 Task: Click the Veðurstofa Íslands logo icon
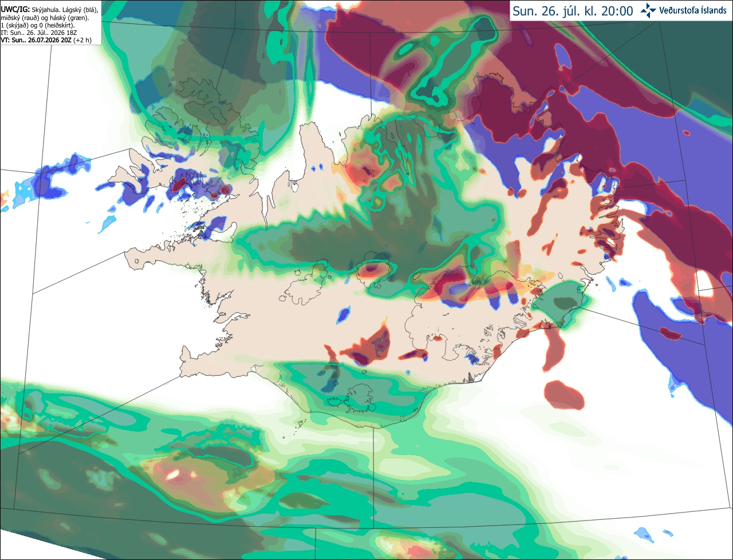point(649,11)
